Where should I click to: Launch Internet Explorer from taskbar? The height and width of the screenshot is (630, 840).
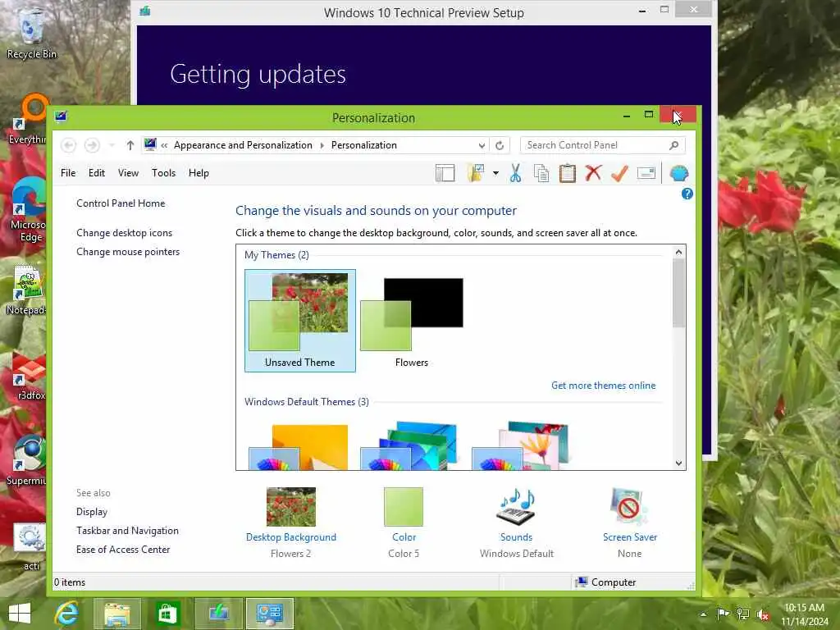click(x=67, y=614)
